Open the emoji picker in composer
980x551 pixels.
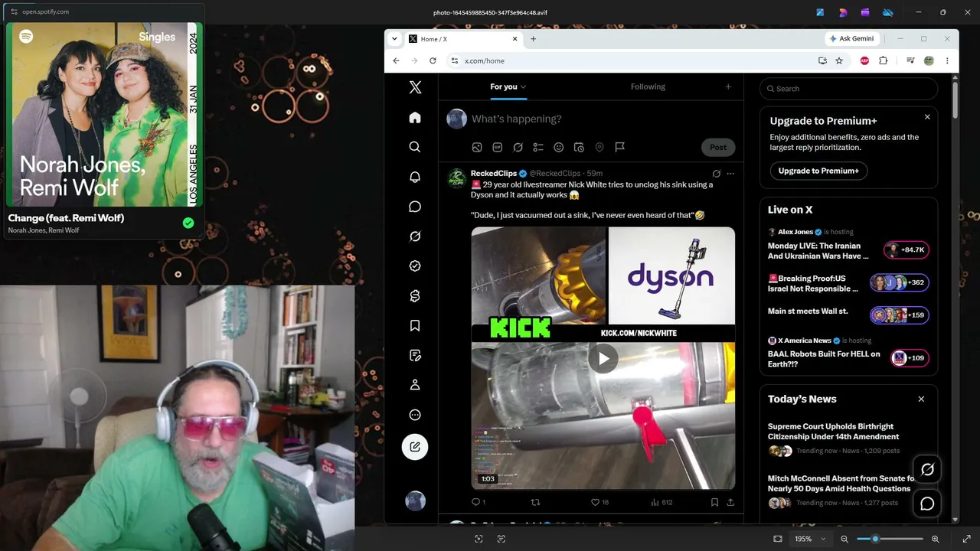tap(558, 147)
